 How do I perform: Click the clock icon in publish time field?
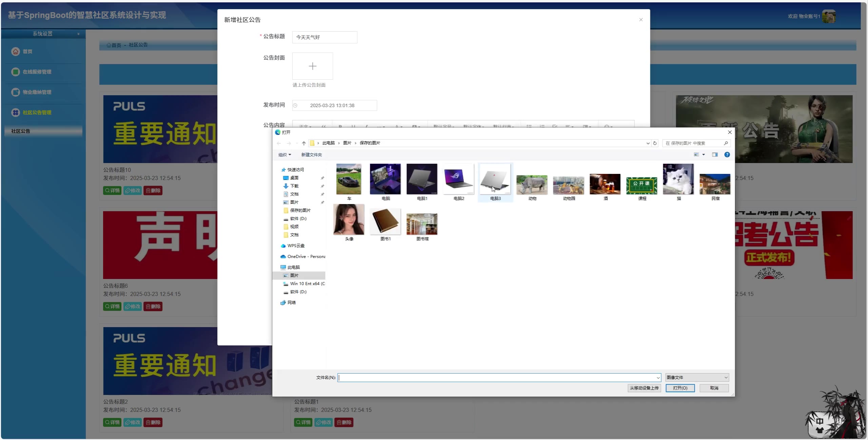click(x=295, y=105)
